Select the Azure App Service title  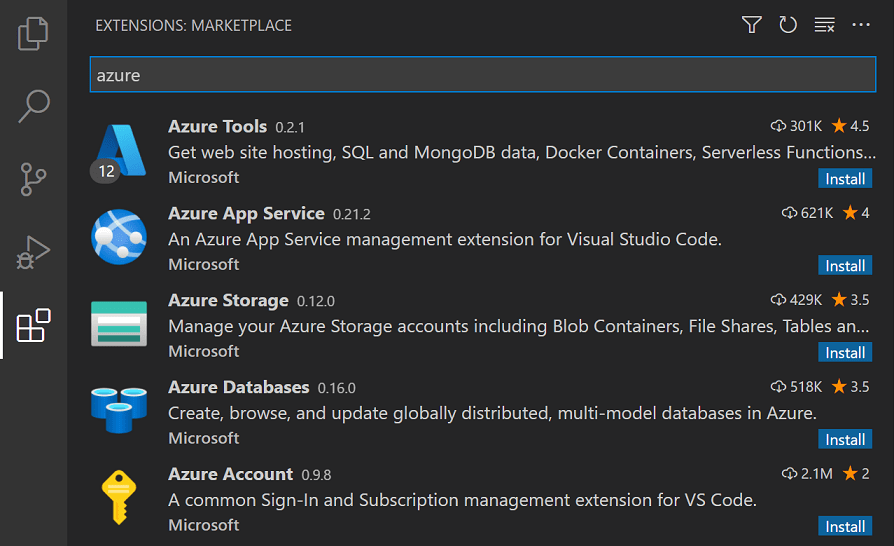[x=246, y=213]
